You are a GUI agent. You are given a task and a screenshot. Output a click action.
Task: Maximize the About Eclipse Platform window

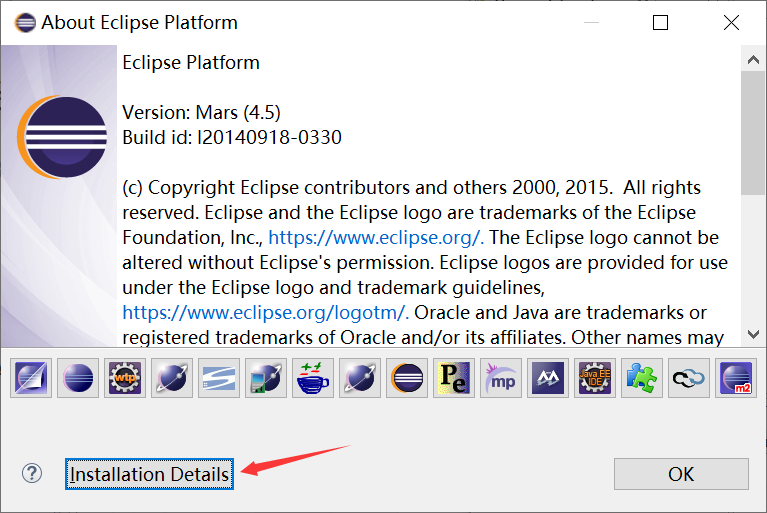click(660, 22)
